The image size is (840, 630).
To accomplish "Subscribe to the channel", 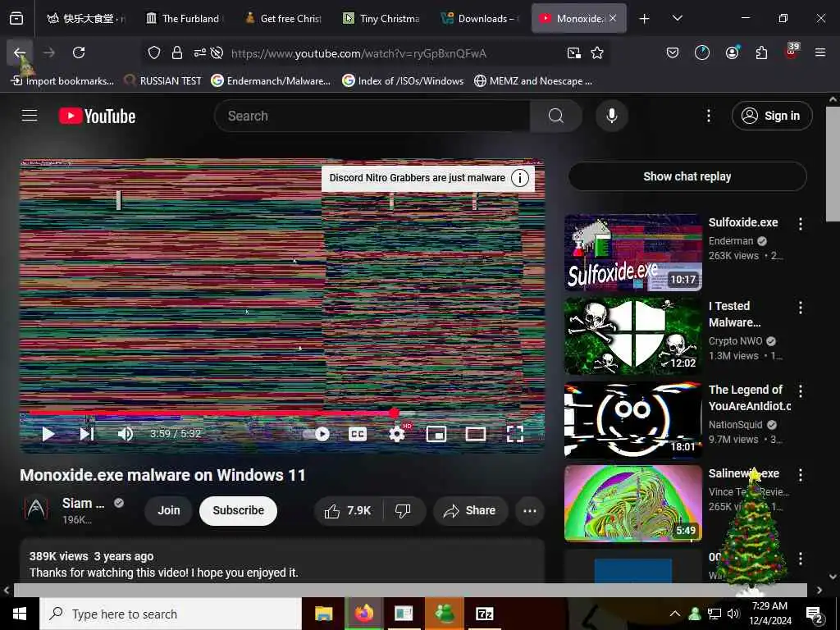I will click(239, 510).
